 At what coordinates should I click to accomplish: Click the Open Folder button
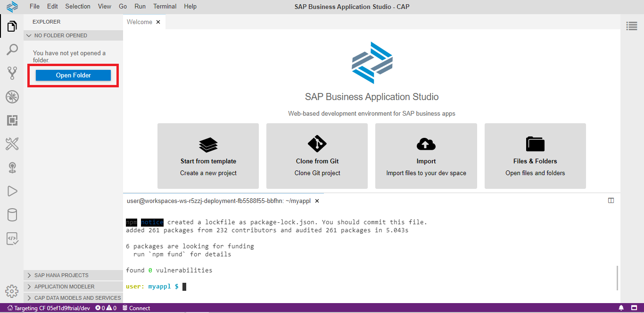[73, 76]
